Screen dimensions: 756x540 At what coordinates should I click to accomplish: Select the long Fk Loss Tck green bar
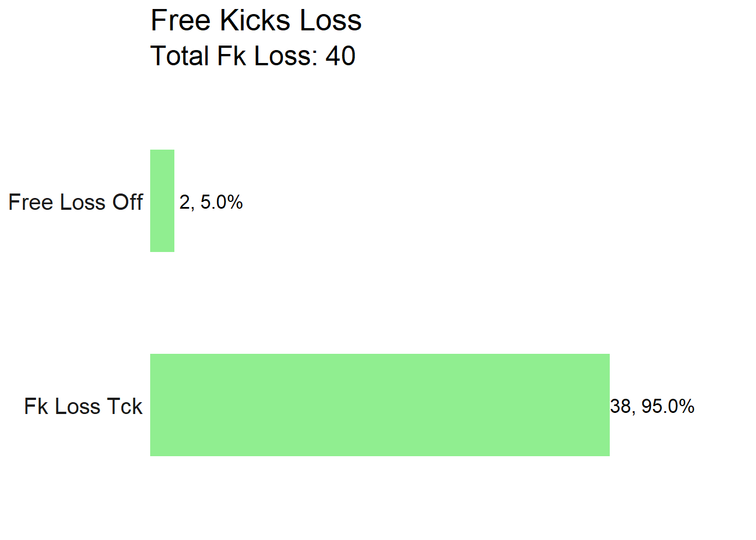click(380, 405)
